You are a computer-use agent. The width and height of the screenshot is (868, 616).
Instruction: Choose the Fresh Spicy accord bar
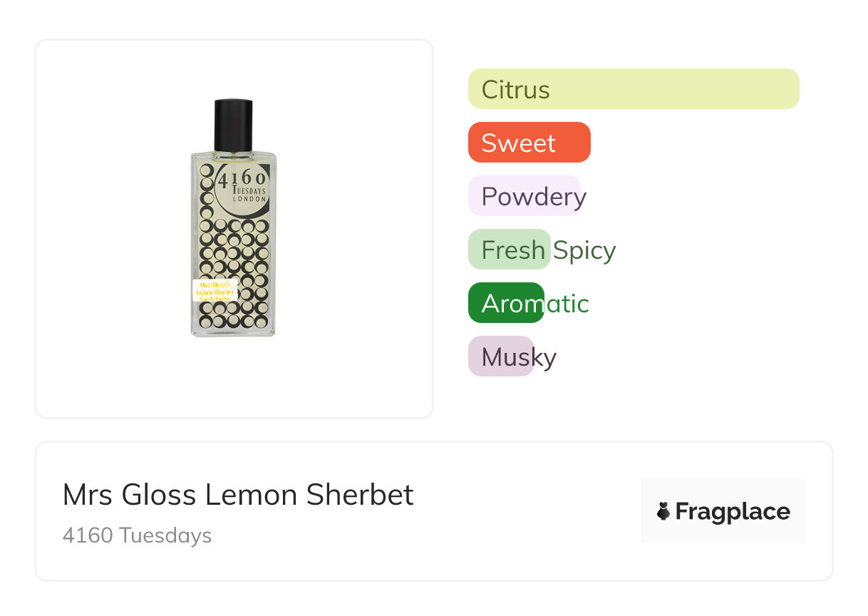(509, 250)
